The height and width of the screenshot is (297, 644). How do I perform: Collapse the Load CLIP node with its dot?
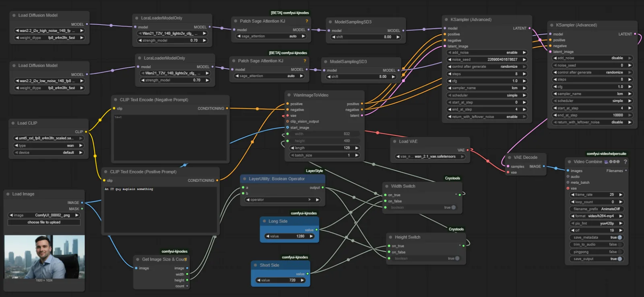pos(13,123)
